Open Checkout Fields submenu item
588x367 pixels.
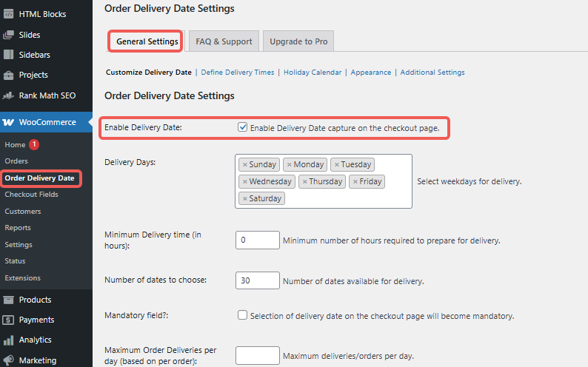click(x=31, y=195)
